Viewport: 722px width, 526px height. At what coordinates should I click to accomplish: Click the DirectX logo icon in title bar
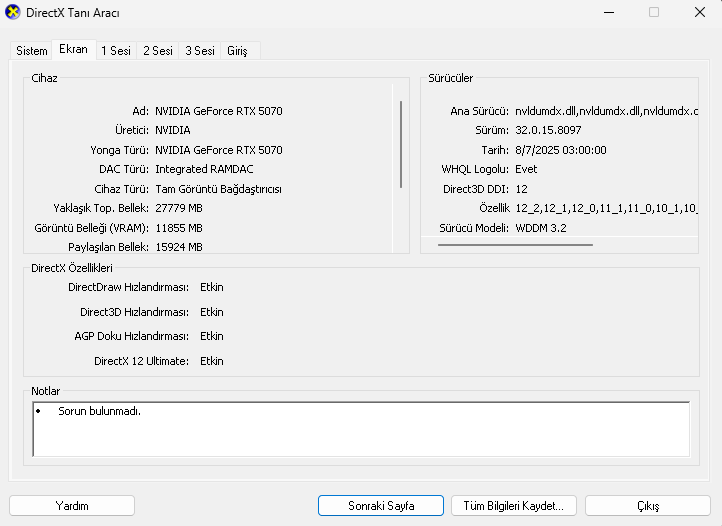[x=13, y=12]
